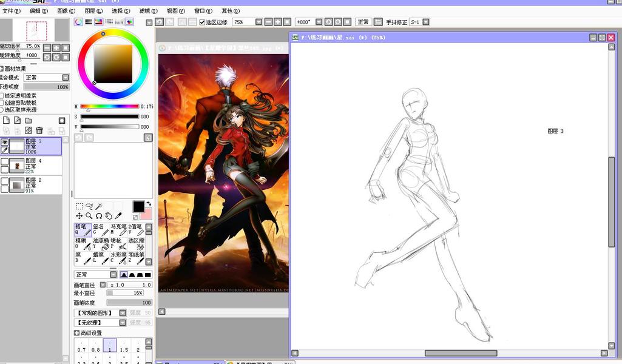The image size is (622, 364).
Task: Toggle the color wheel panel button
Action: click(78, 22)
